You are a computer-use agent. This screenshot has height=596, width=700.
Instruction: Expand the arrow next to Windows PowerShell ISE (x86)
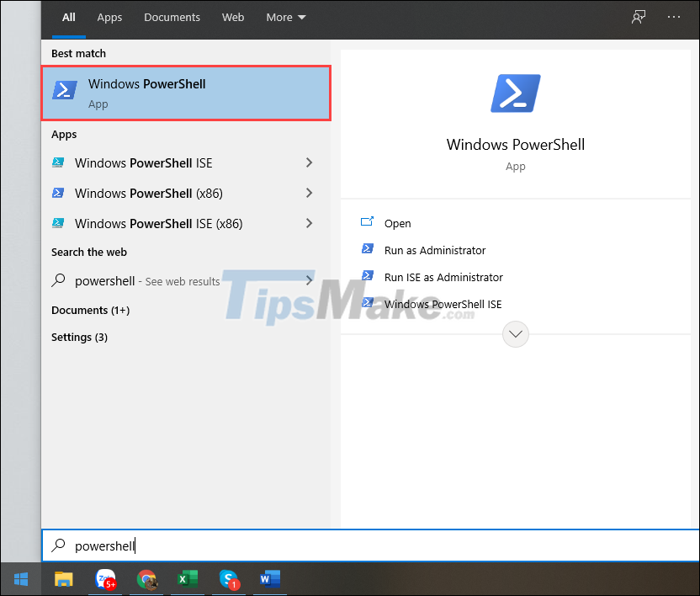point(309,223)
